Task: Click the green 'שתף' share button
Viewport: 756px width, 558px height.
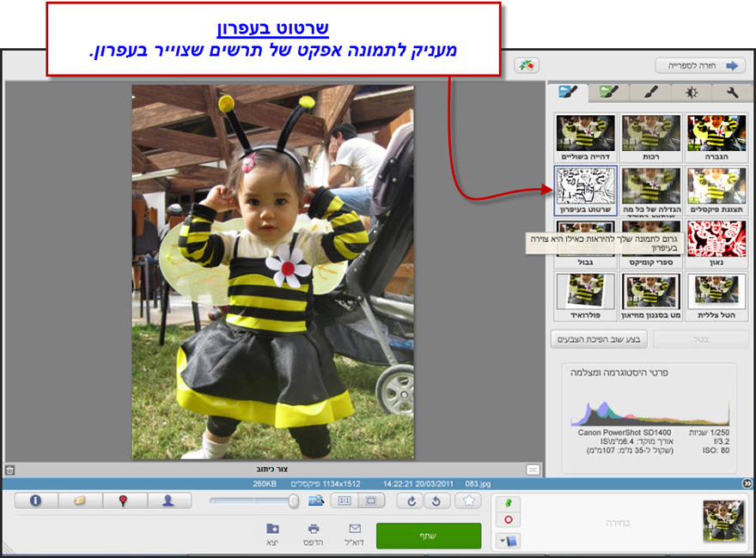Action: click(x=428, y=535)
